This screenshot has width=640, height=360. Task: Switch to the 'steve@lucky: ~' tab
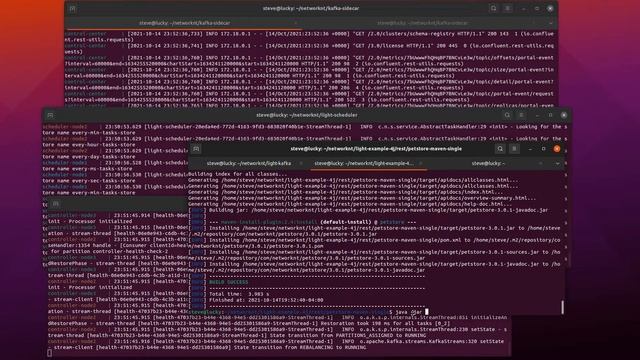pyautogui.click(x=488, y=164)
